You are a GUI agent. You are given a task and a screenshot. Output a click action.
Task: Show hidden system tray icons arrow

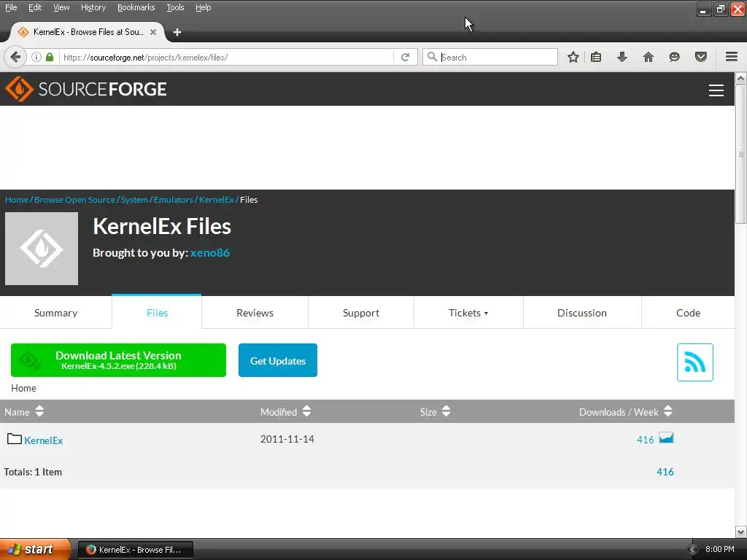tap(693, 549)
